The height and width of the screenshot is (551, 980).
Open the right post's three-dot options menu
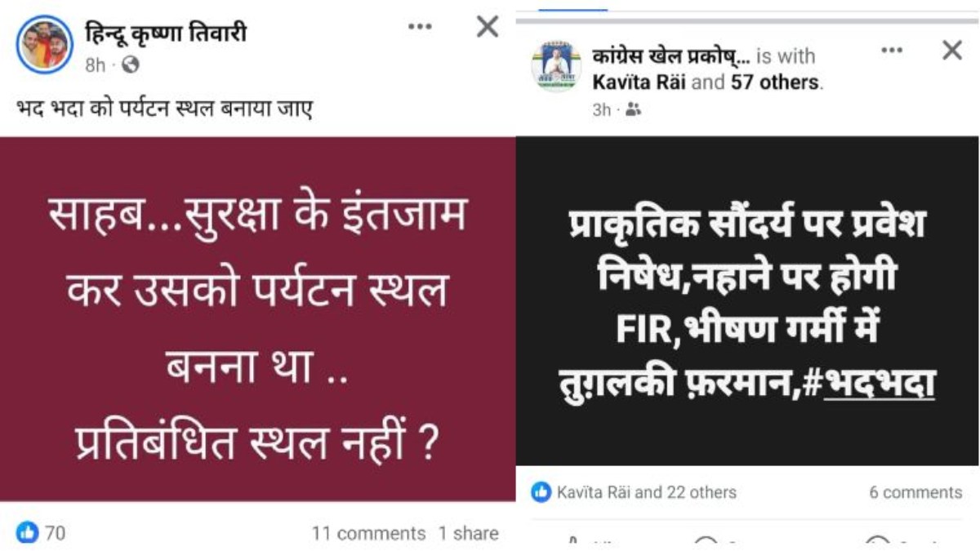[x=892, y=50]
